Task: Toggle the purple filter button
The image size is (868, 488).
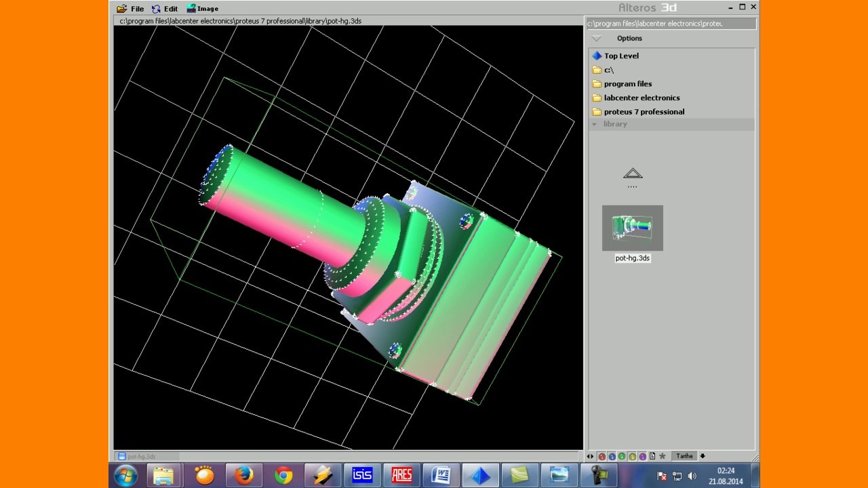Action: [x=642, y=456]
